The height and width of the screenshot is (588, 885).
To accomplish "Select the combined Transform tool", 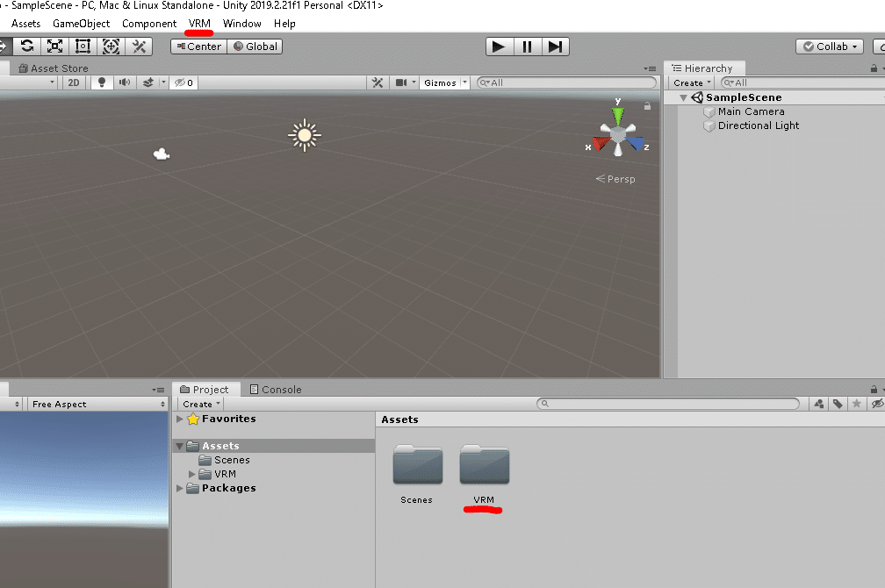I will point(112,47).
